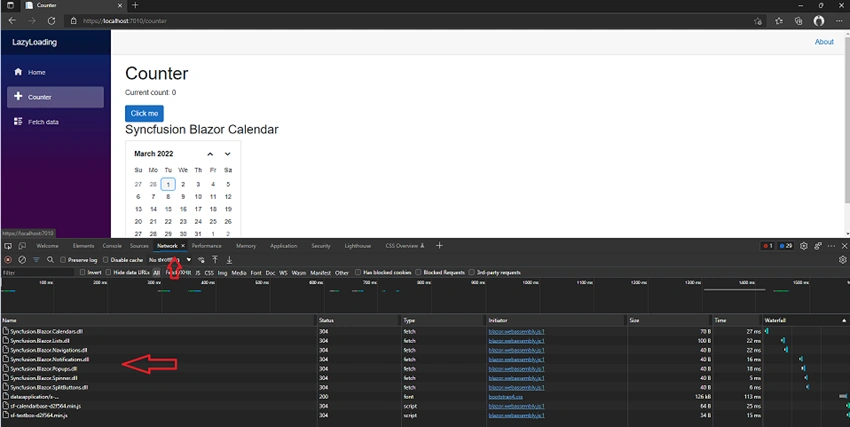This screenshot has width=850, height=427.
Task: Go back in the browser
Action: pos(12,21)
